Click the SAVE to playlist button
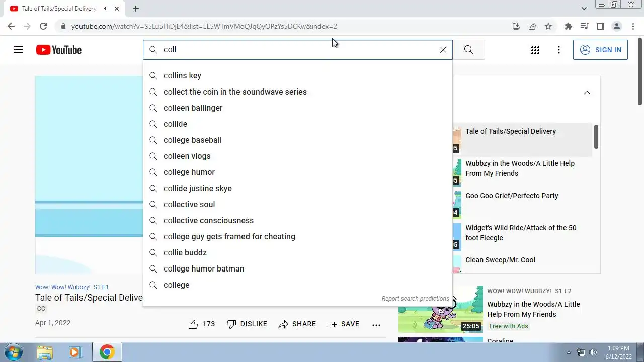 pyautogui.click(x=343, y=324)
